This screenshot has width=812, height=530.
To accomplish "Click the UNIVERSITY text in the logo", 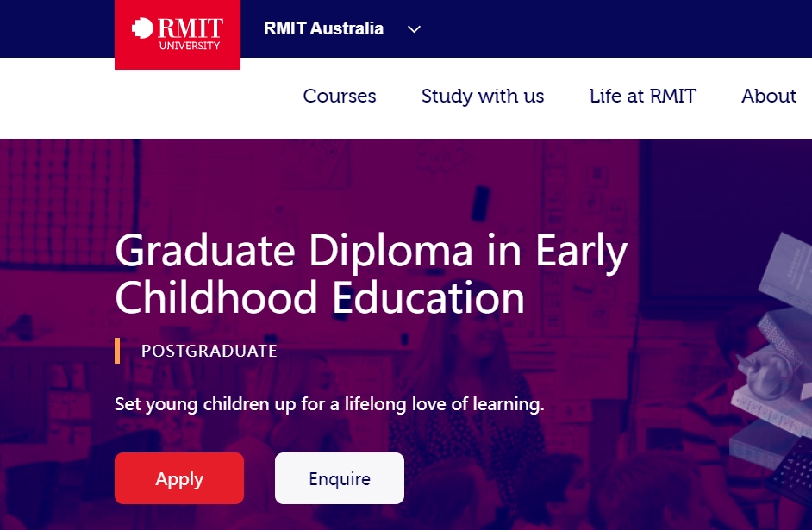I will 189,46.
